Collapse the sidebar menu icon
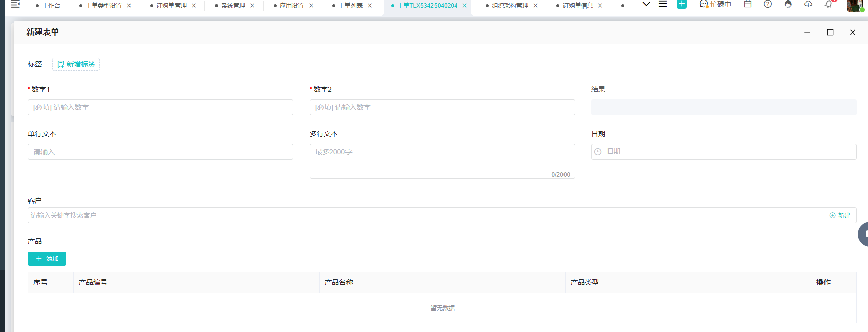 coord(15,4)
